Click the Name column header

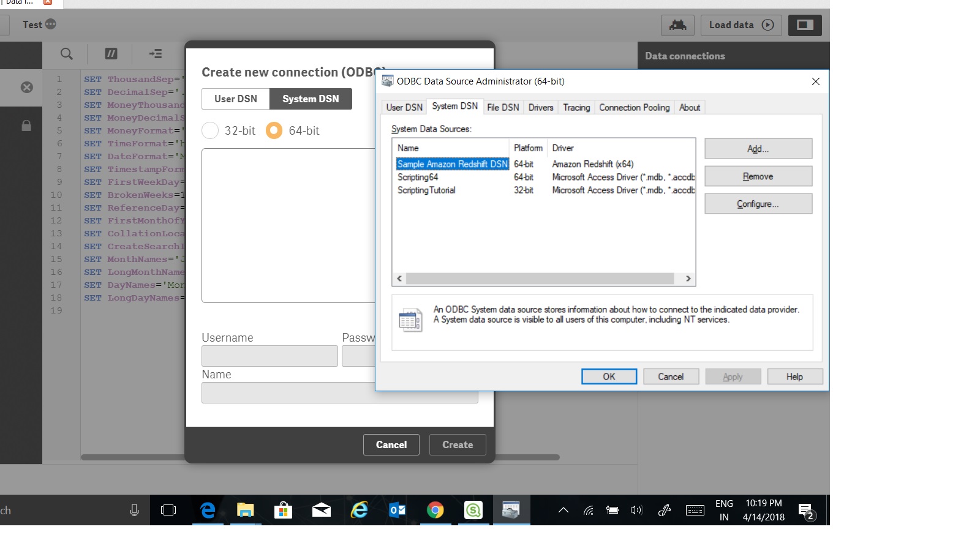click(451, 148)
